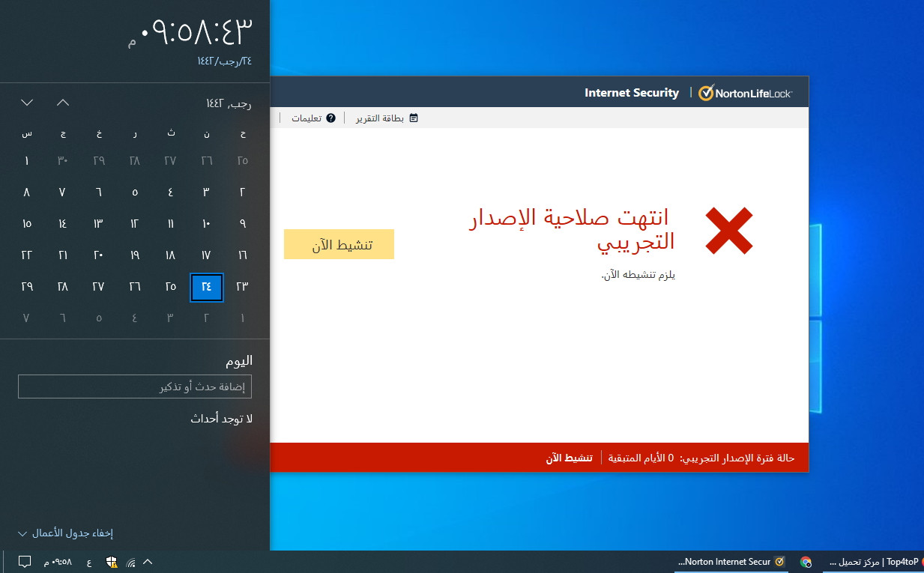924x573 pixels.
Task: Switch input language via ع indicator
Action: pos(89,561)
